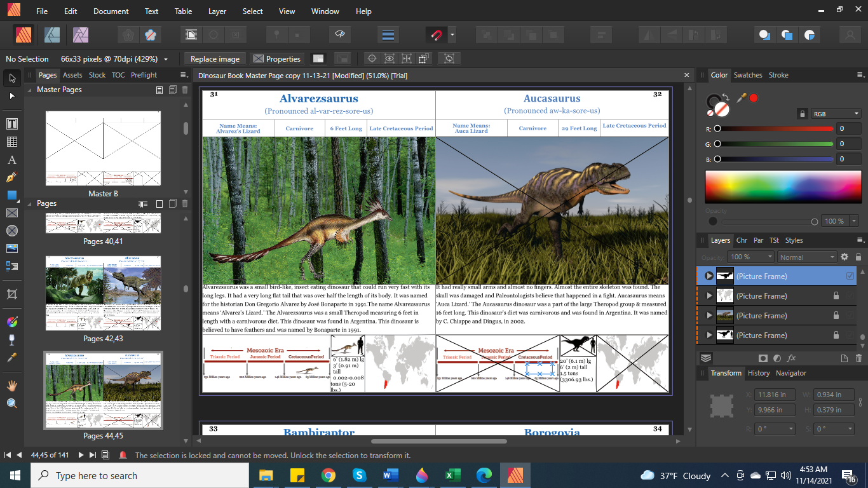Open the Properties dialog button
868x488 pixels.
[277, 58]
